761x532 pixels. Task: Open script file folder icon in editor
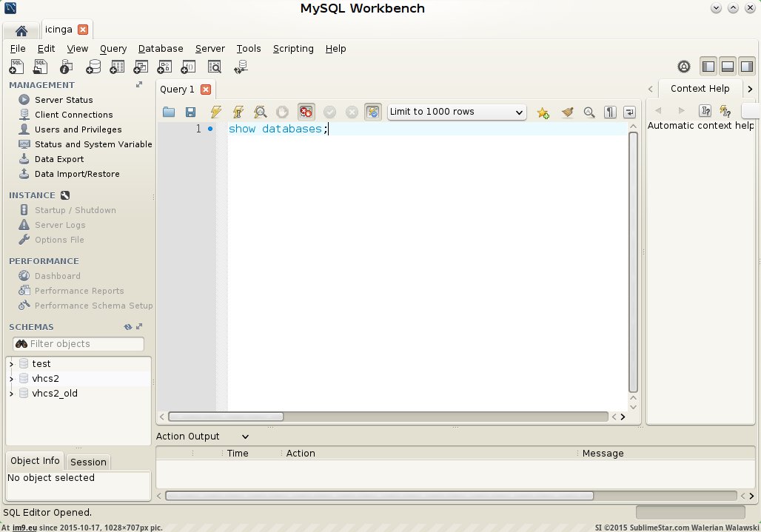coord(168,112)
